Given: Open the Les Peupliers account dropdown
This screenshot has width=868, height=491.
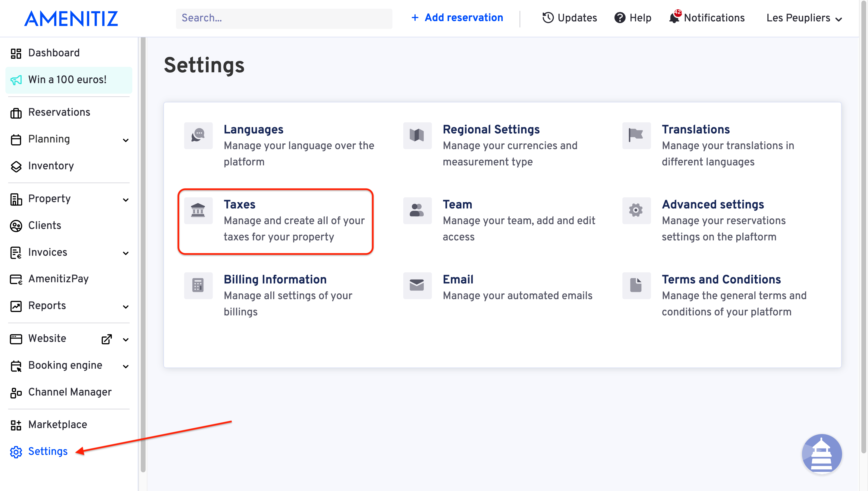Looking at the screenshot, I should click(804, 18).
